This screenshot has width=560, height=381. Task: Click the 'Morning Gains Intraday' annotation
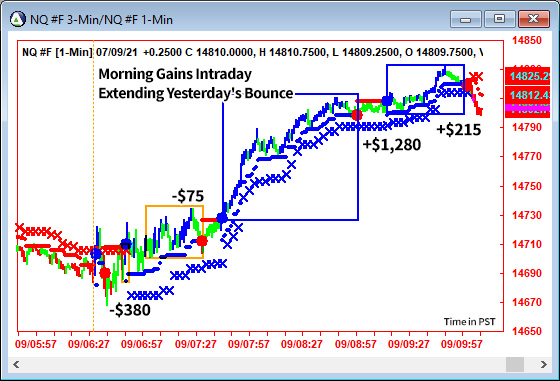(x=175, y=74)
